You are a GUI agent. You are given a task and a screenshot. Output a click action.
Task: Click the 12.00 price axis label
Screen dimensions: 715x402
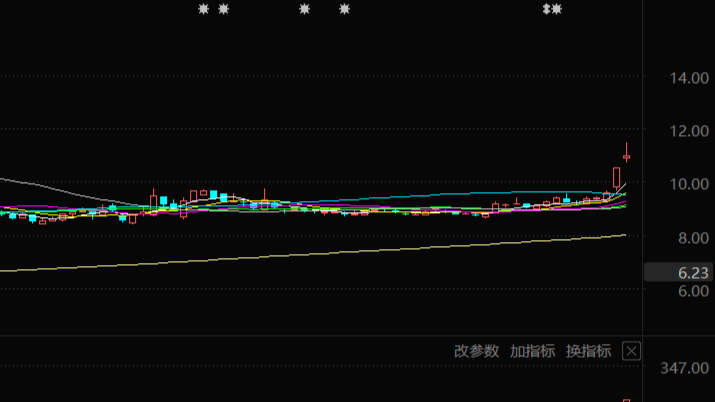pos(689,131)
